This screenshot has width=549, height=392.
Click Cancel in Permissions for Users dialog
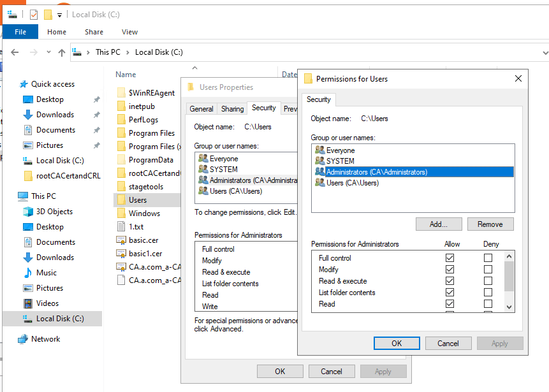point(448,344)
